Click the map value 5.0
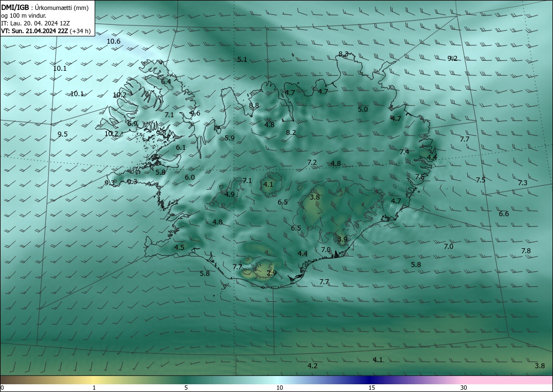 (363, 109)
